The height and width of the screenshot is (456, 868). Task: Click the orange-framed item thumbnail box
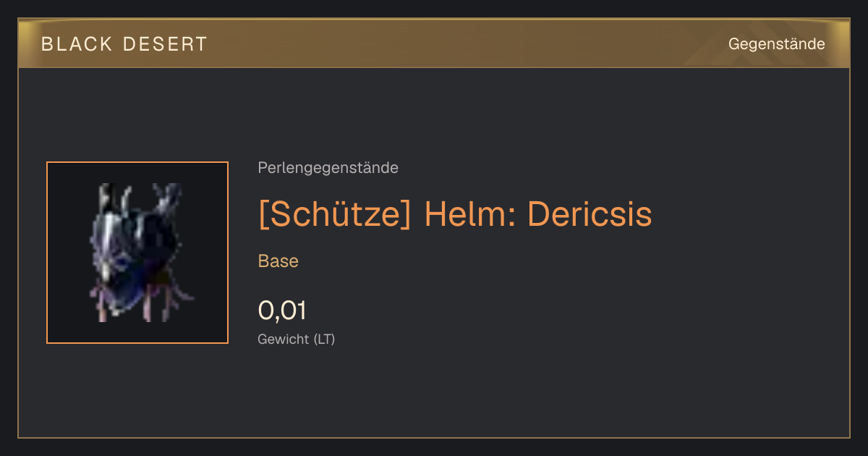(137, 253)
